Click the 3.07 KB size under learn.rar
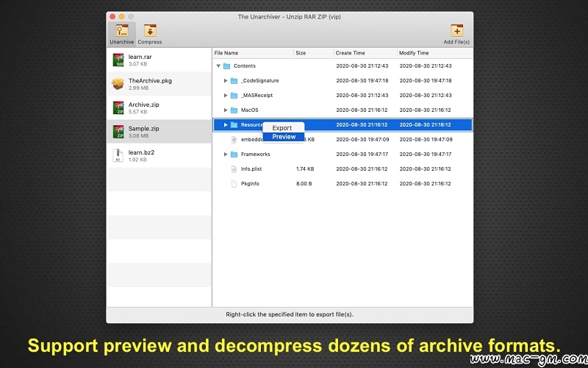Screen dimensions: 588x368 [137, 64]
